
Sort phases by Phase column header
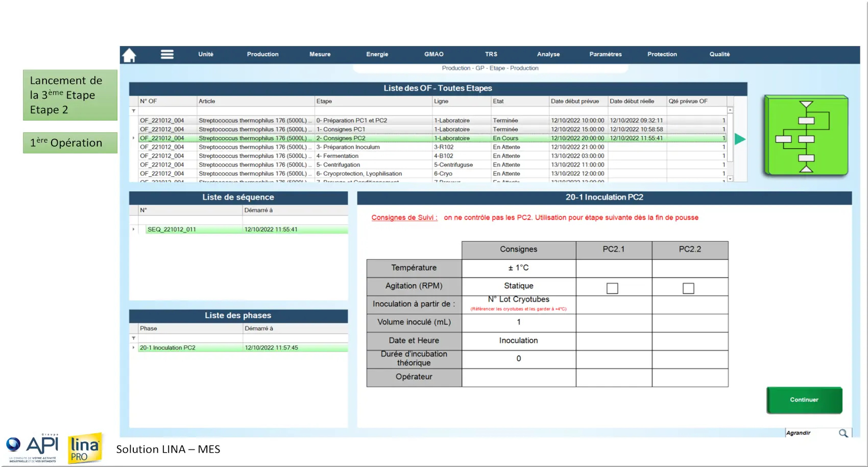190,329
